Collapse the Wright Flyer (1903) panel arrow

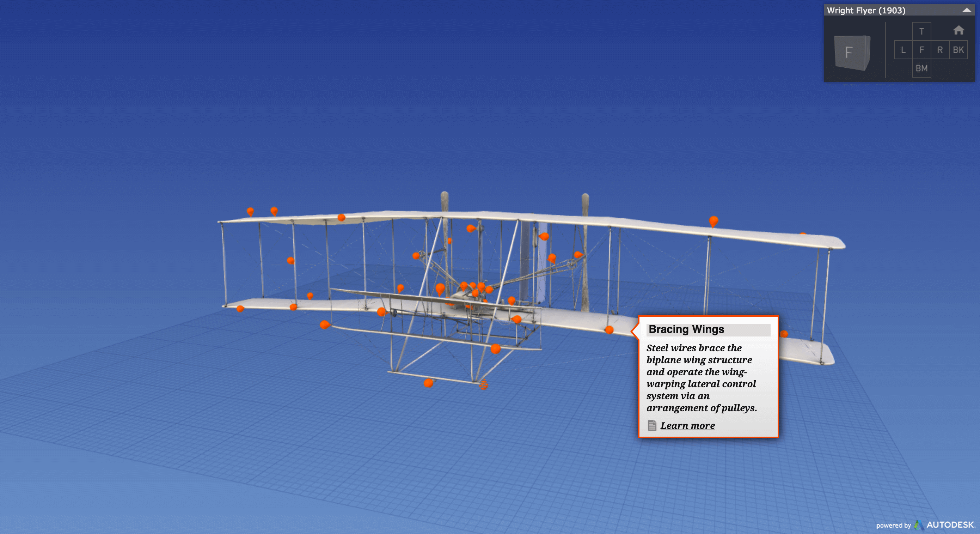point(966,10)
